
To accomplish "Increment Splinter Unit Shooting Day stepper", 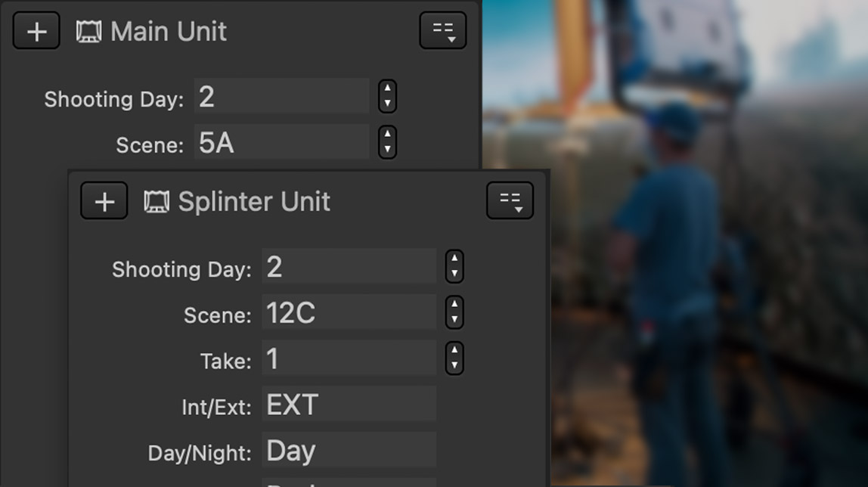I will pos(454,259).
